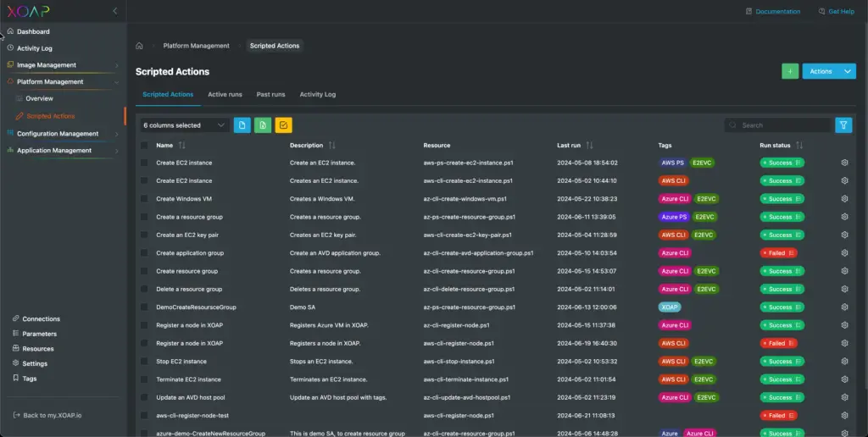
Task: Click the az-cli-create-windows-vm.ps1 resource
Action: click(x=465, y=198)
